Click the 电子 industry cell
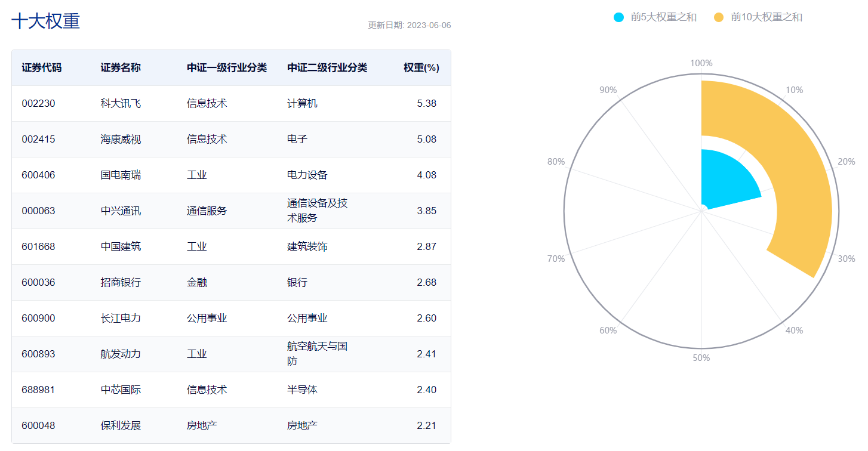The width and height of the screenshot is (868, 451). tap(297, 140)
